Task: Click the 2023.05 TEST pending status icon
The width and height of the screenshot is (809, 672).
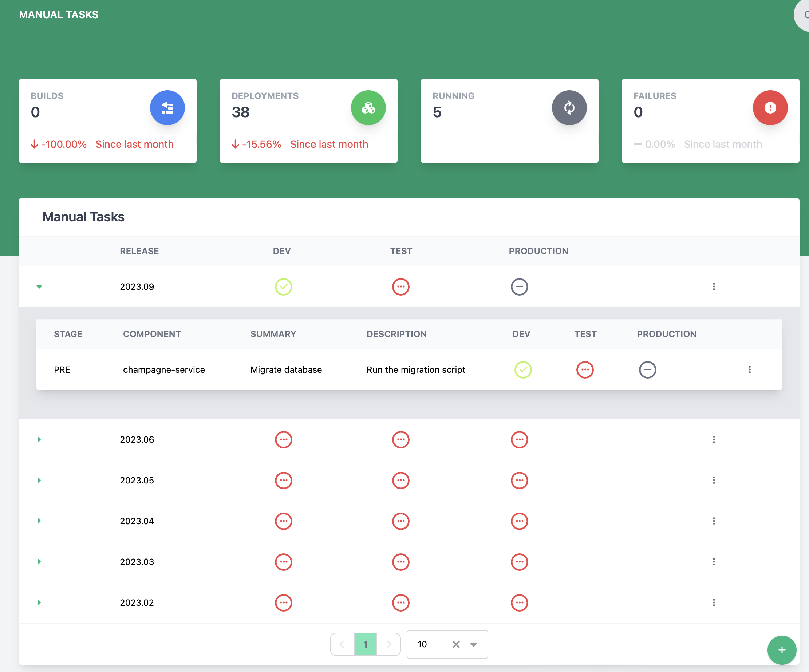Action: coord(400,480)
